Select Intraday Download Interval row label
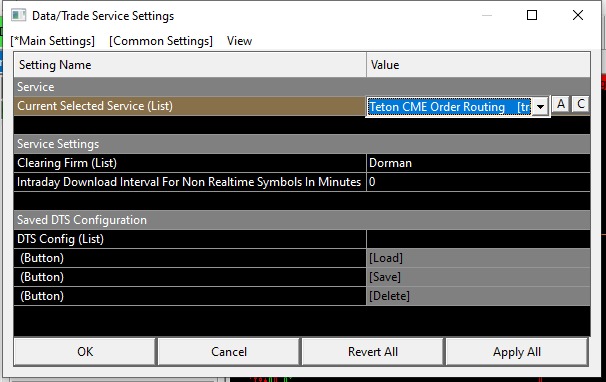Image resolution: width=606 pixels, height=382 pixels. (x=189, y=182)
